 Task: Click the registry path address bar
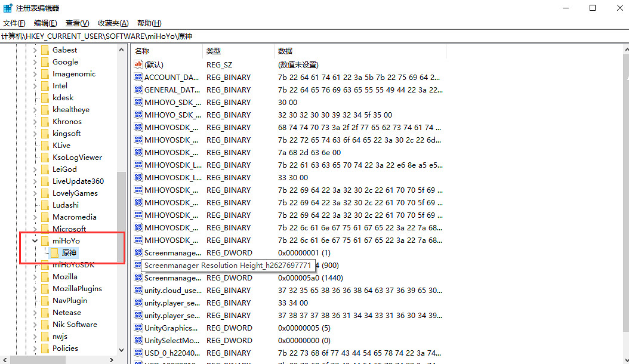click(298, 36)
